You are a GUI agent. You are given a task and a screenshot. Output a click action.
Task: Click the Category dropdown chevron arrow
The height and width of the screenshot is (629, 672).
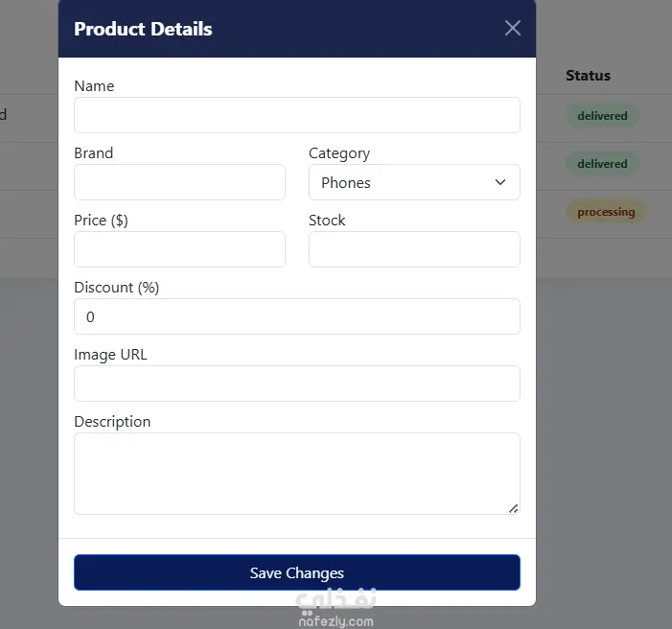coord(500,182)
